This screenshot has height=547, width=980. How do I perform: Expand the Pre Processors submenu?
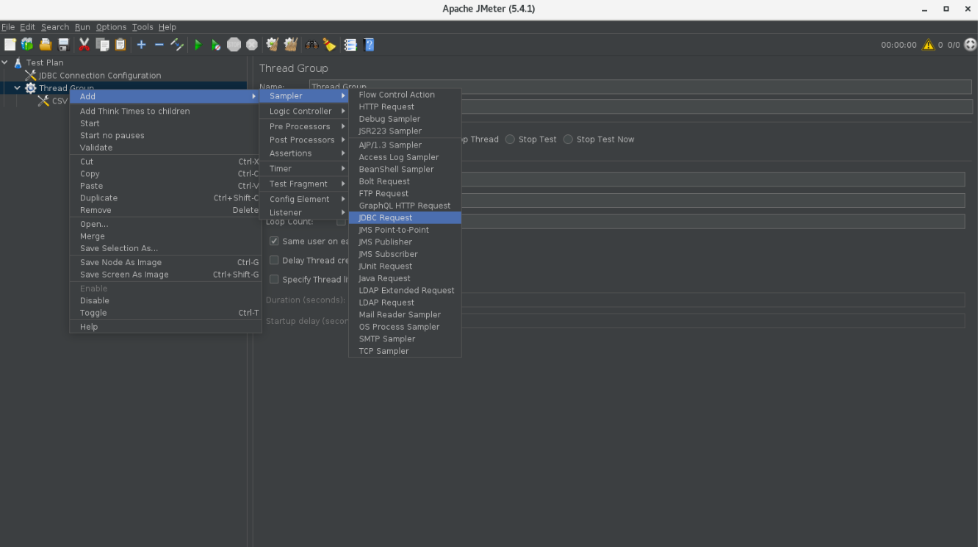[303, 126]
